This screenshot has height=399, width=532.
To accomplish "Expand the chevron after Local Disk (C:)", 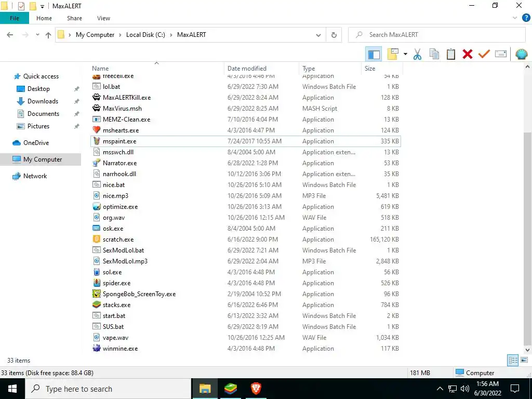I will [x=170, y=35].
